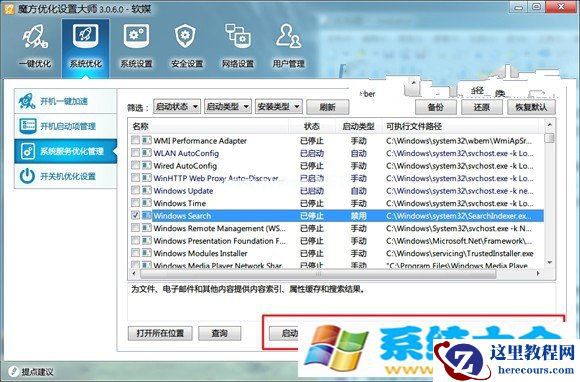This screenshot has width=580, height=382.
Task: Click the horizontal scrollbar thumb of service list
Action: click(x=318, y=274)
